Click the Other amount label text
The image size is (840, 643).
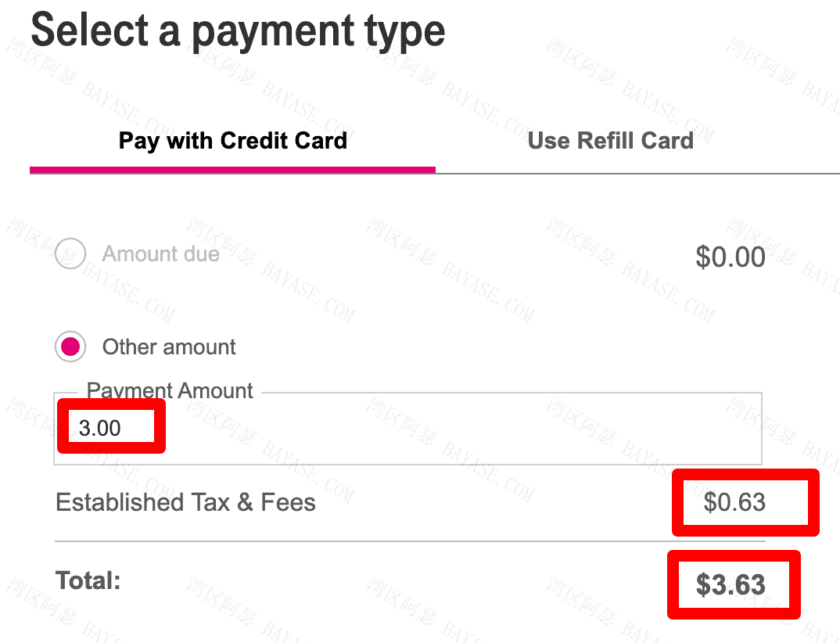click(x=169, y=347)
